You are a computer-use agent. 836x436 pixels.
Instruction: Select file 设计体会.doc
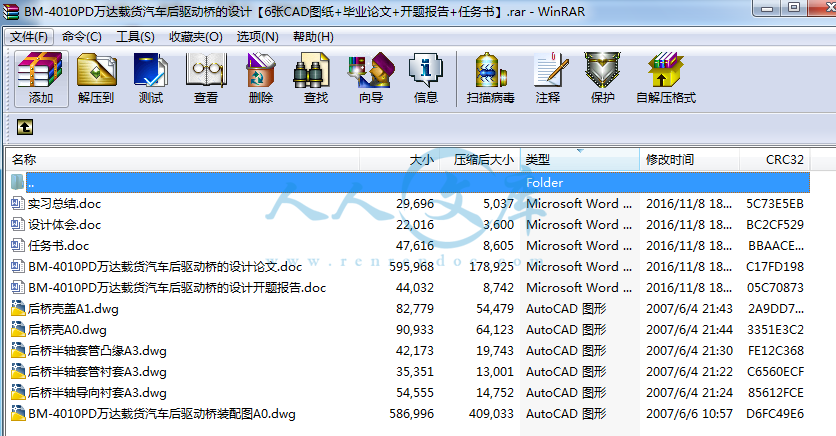click(x=64, y=224)
